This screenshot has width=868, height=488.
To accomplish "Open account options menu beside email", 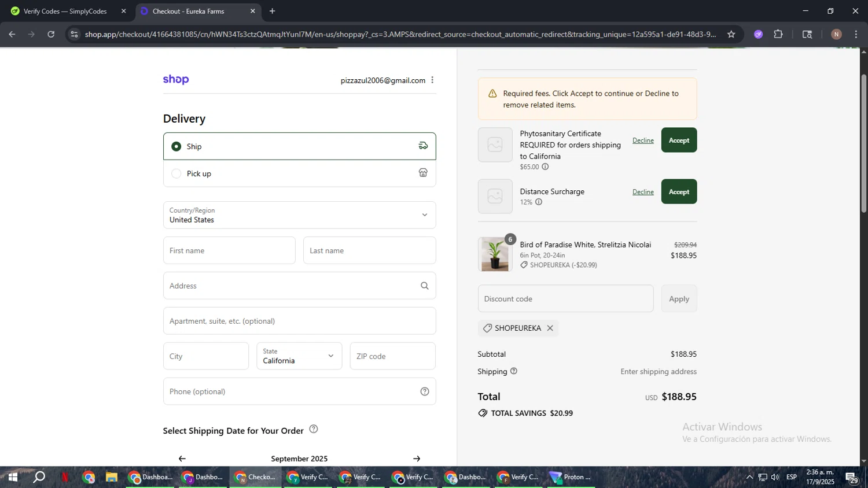I will click(432, 80).
